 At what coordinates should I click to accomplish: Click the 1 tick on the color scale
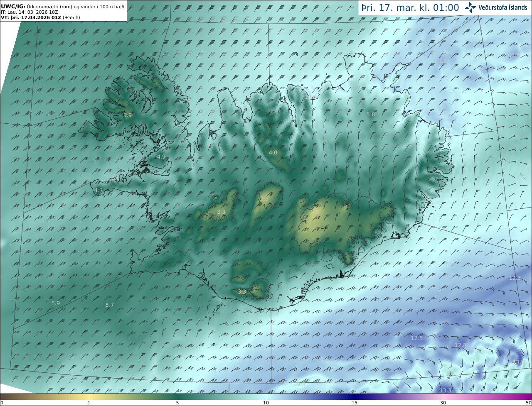[x=89, y=403]
